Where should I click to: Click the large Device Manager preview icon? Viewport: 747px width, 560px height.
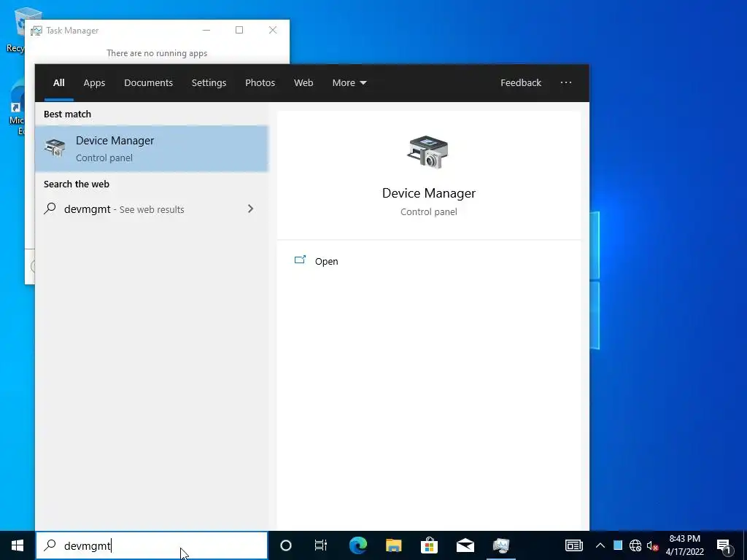tap(427, 152)
